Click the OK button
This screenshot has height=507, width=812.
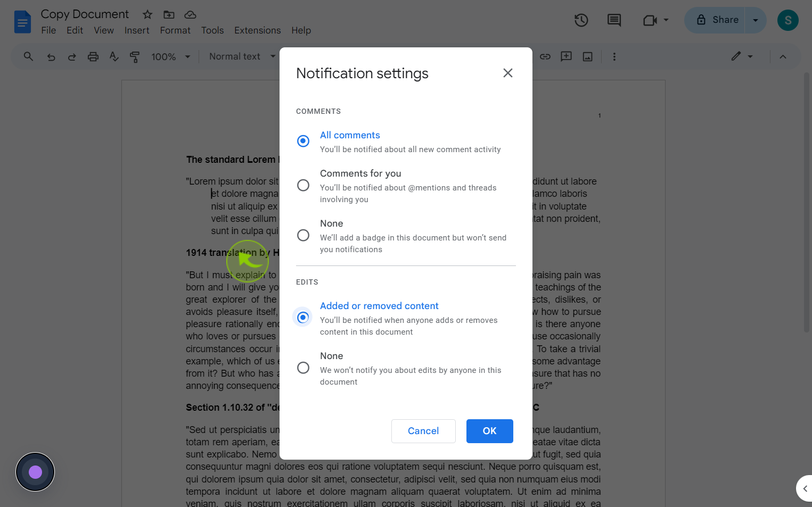[x=490, y=431]
